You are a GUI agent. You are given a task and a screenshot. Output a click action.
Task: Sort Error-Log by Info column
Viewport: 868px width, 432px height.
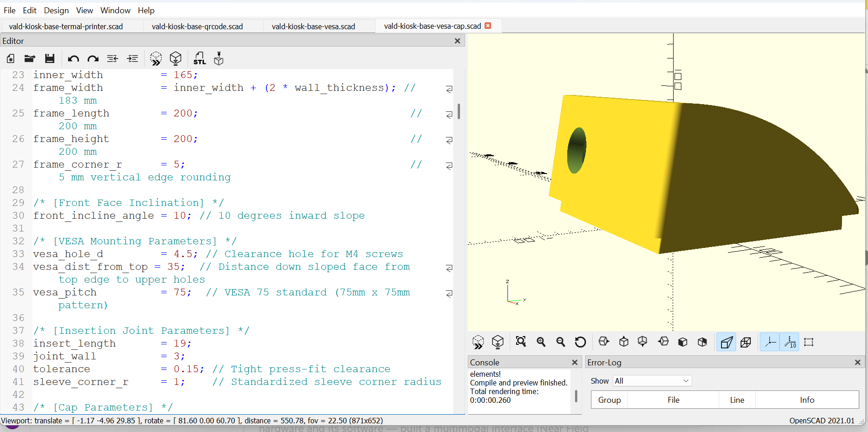(x=807, y=400)
